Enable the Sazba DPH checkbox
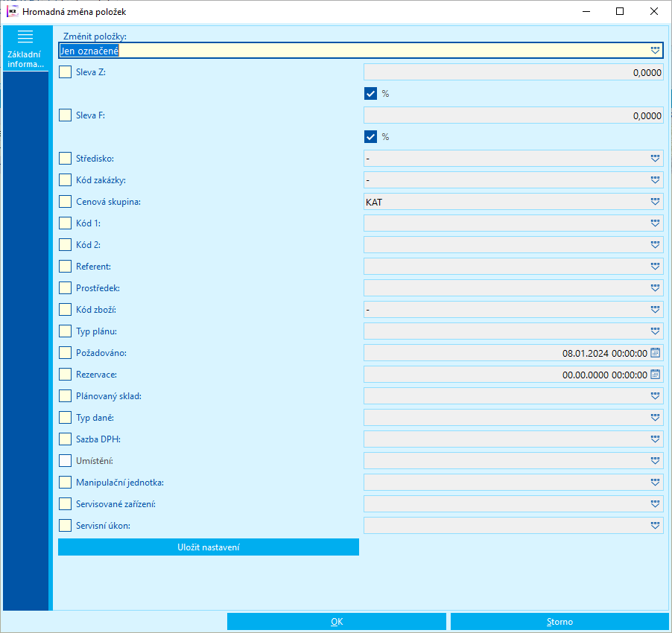The image size is (672, 633). pos(65,439)
